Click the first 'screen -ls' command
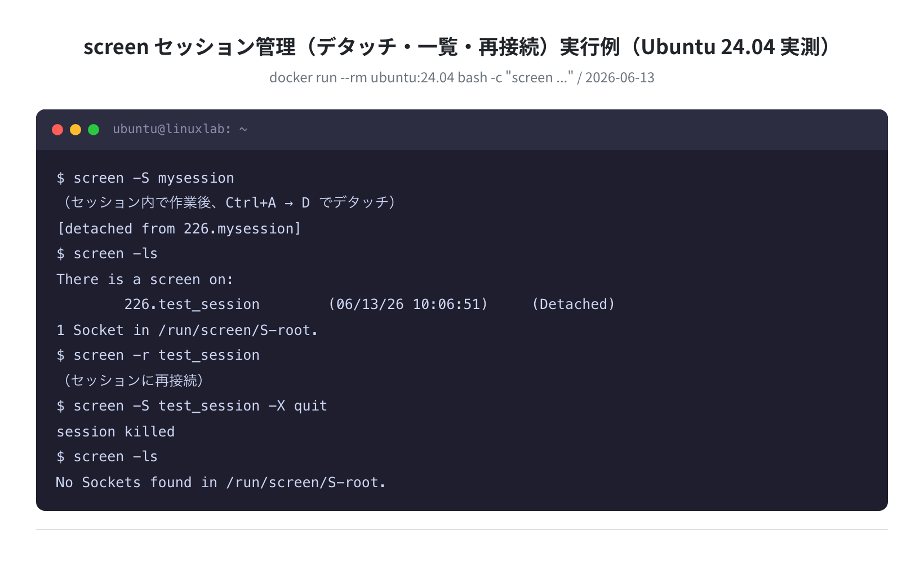The width and height of the screenshot is (924, 565). pyautogui.click(x=107, y=254)
